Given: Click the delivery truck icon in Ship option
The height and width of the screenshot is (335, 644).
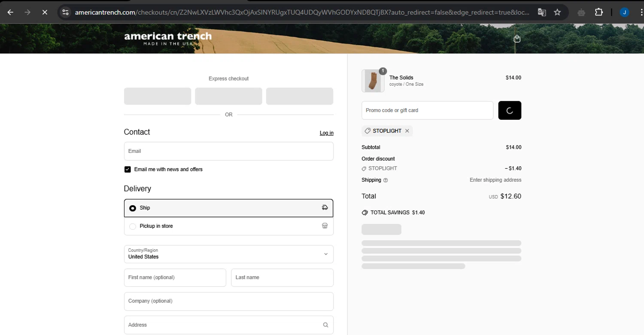Looking at the screenshot, I should click(x=325, y=208).
